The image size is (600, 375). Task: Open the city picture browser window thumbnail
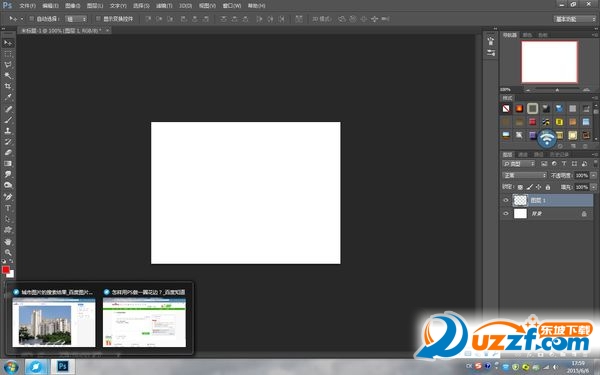[54, 318]
